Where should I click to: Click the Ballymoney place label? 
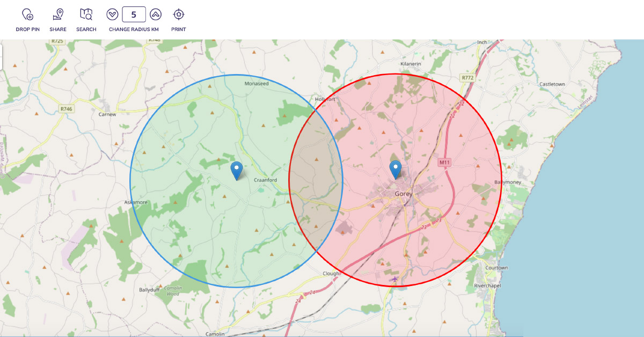(x=508, y=183)
